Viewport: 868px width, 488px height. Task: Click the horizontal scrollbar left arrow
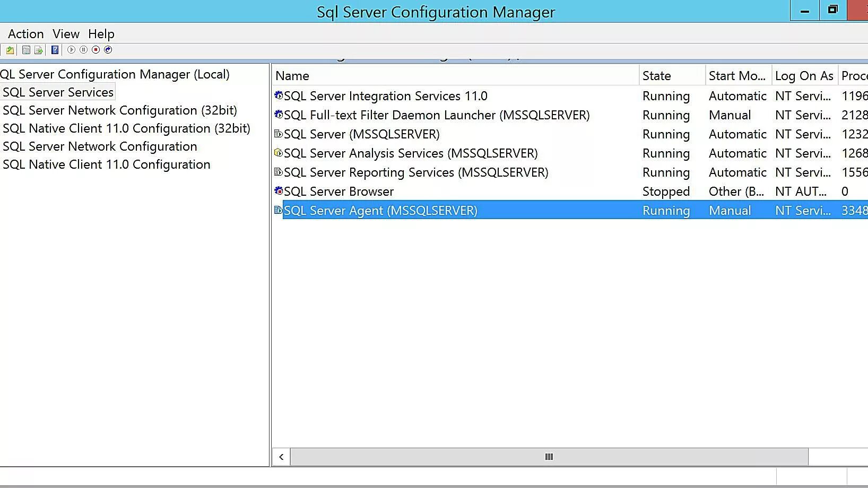click(x=281, y=457)
